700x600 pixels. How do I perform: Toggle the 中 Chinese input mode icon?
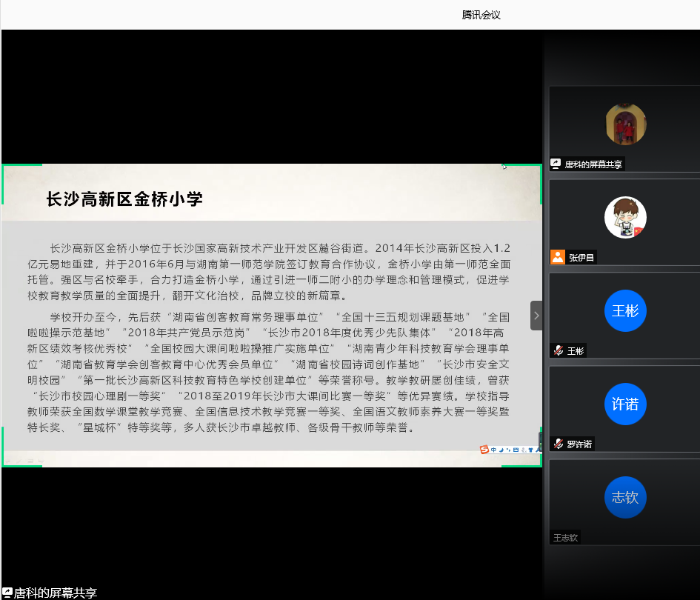click(493, 450)
